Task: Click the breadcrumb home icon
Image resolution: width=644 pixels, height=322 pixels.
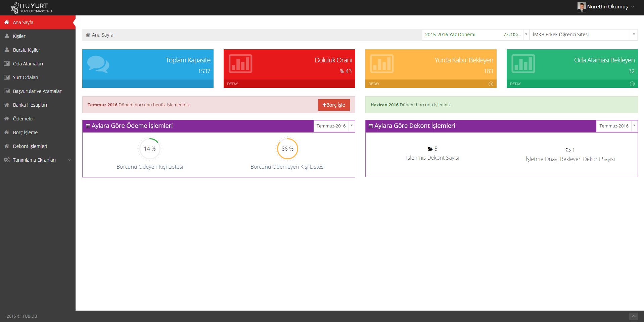Action: click(88, 35)
